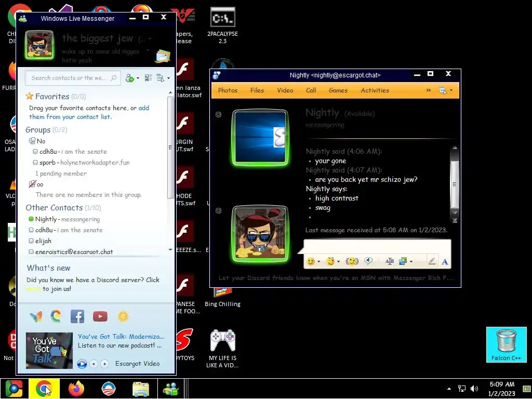
Task: Open the Call tab in chat window
Action: pyautogui.click(x=311, y=90)
